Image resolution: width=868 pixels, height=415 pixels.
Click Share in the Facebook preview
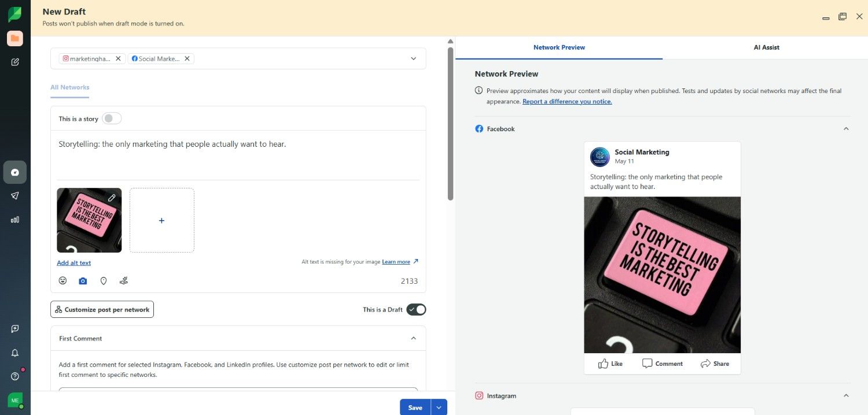pyautogui.click(x=715, y=364)
